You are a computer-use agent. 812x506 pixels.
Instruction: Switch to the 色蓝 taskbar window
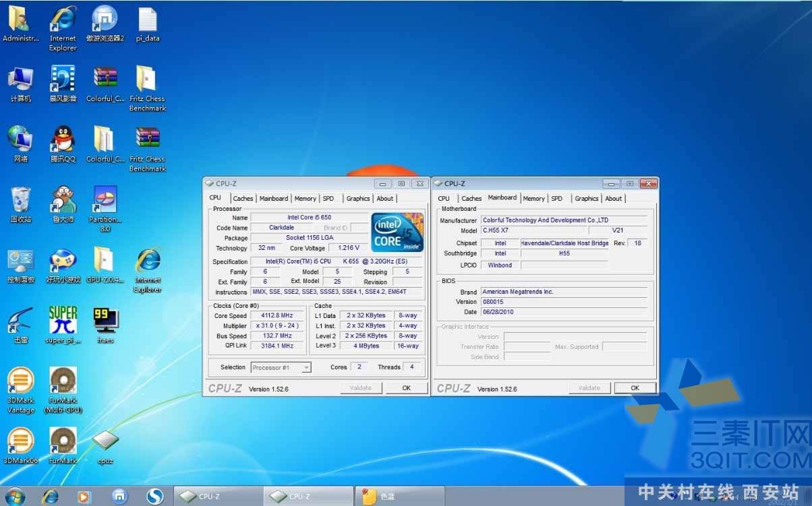(400, 497)
